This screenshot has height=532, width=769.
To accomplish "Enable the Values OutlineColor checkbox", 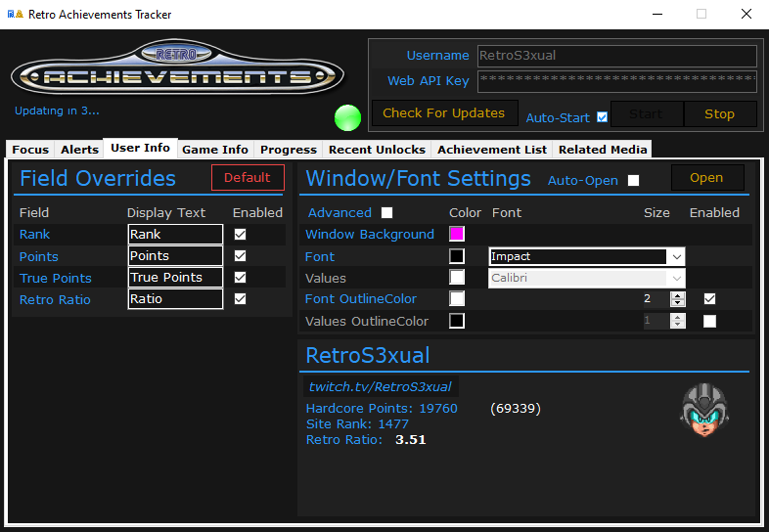I will pos(709,321).
